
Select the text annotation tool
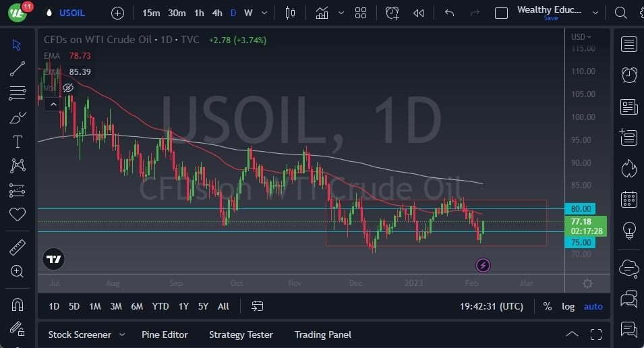[18, 142]
